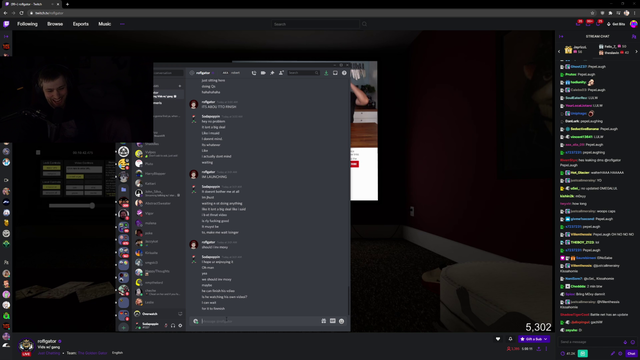Adjust slider in the dark left overlay

coord(92,205)
